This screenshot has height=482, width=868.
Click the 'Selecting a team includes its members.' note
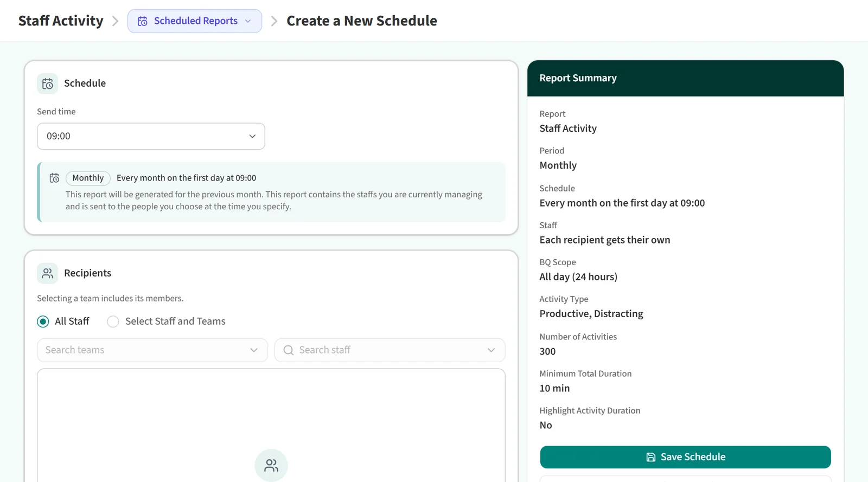coord(110,298)
